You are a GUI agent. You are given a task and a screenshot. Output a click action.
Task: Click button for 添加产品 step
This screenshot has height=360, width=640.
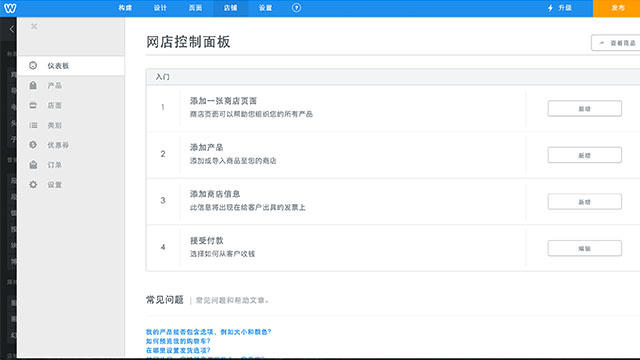(x=584, y=155)
